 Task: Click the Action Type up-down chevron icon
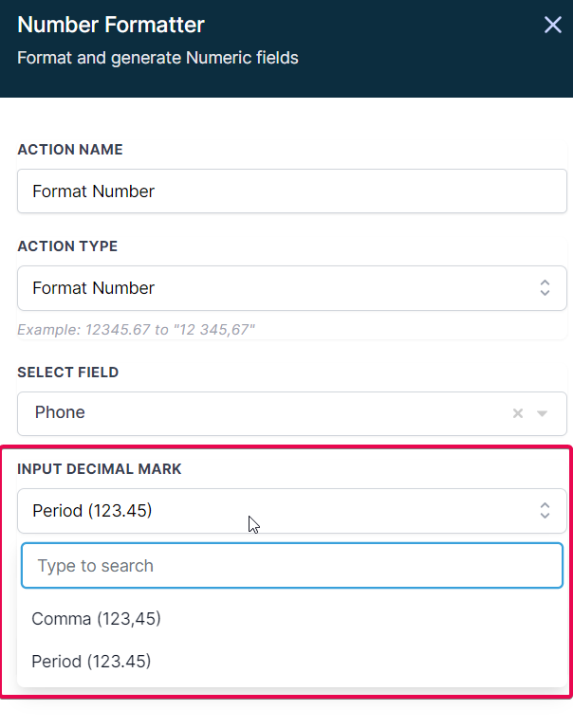pos(545,288)
